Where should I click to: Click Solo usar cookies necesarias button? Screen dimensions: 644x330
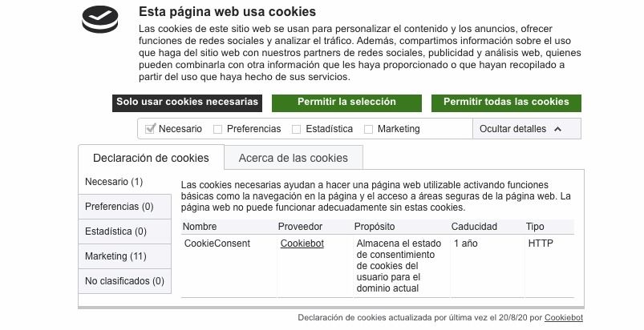[x=188, y=103]
